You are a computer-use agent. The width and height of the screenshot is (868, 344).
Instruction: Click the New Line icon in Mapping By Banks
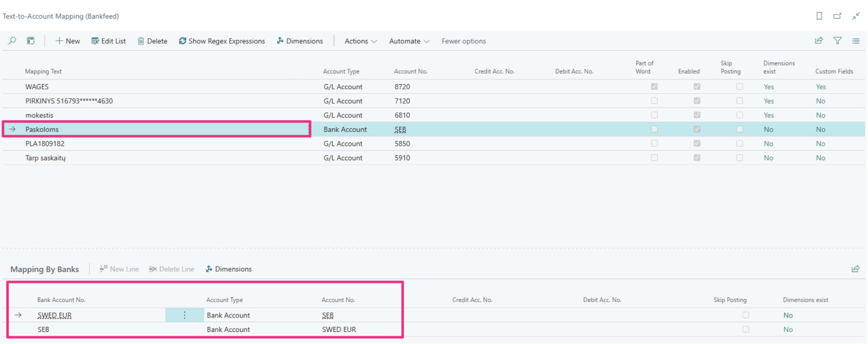[103, 269]
